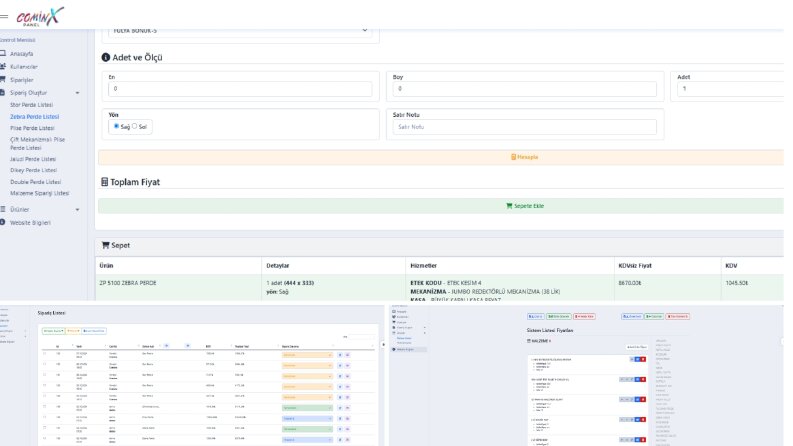
Task: Focus the Adet quantity field
Action: tap(731, 88)
